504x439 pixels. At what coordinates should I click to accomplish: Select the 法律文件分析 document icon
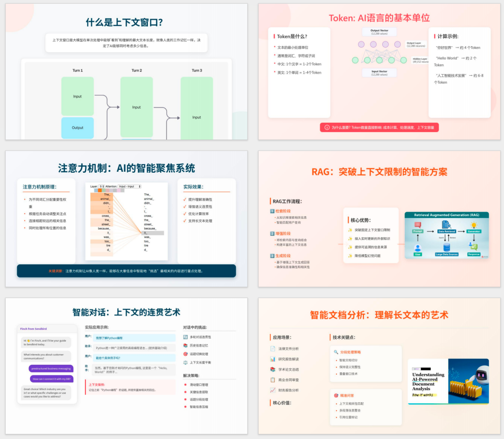pyautogui.click(x=272, y=348)
